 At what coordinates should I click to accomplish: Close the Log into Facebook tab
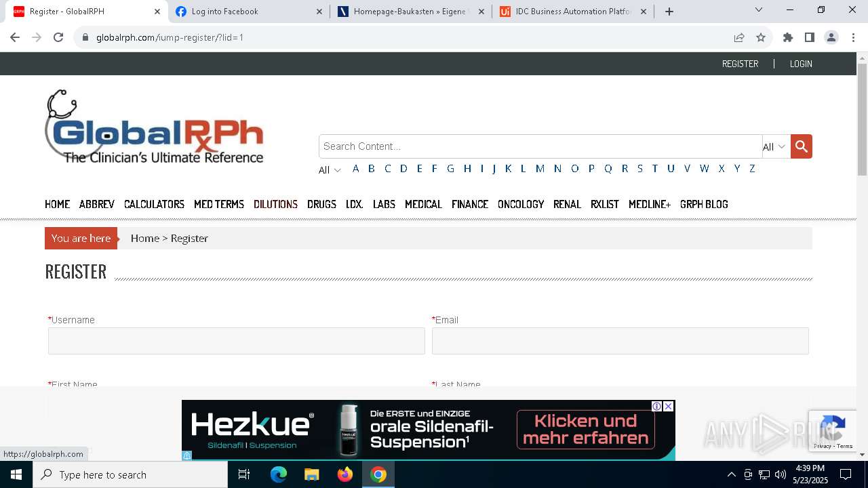319,12
